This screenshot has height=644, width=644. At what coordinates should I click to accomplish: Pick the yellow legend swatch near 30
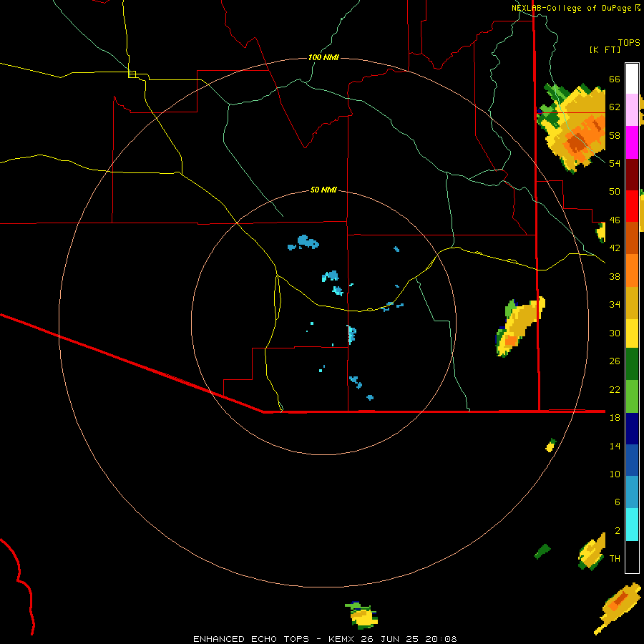pos(632,333)
